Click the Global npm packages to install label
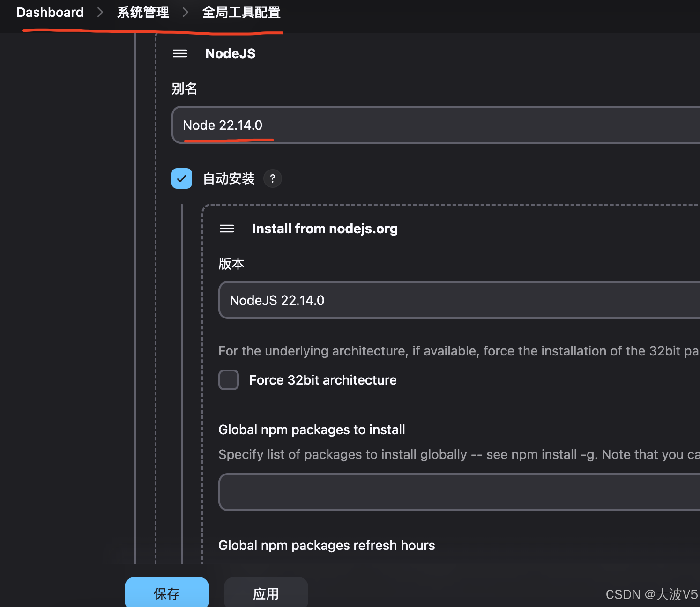Image resolution: width=700 pixels, height=607 pixels. tap(312, 429)
